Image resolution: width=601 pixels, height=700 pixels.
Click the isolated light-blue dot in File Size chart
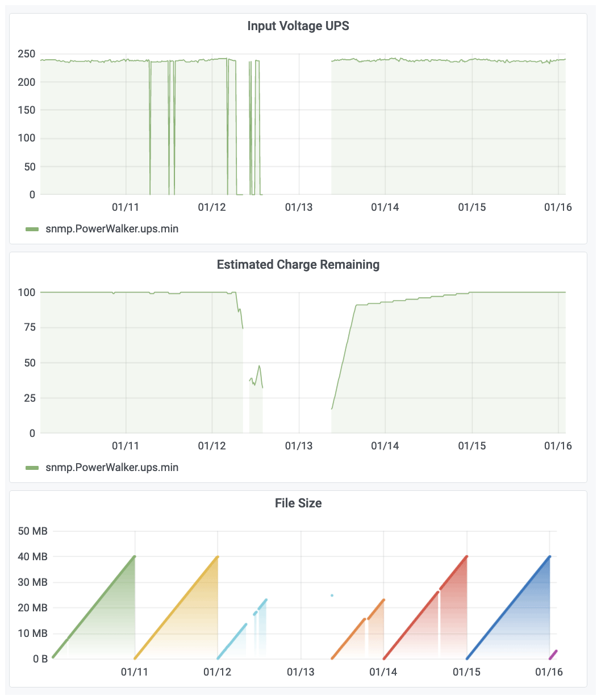click(332, 595)
